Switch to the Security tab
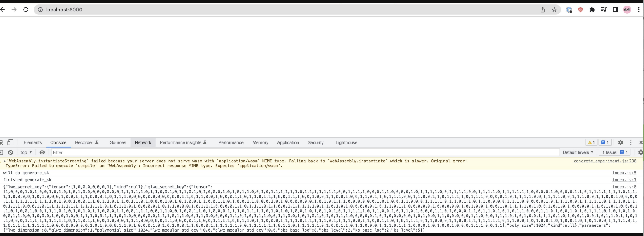 click(315, 142)
